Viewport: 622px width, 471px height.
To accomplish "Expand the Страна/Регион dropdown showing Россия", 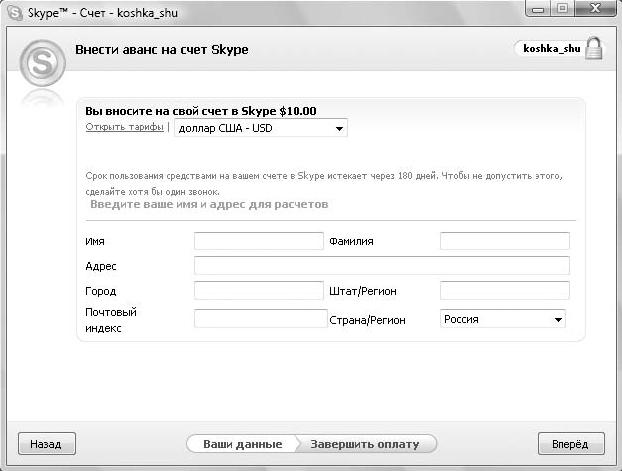I will (503, 319).
